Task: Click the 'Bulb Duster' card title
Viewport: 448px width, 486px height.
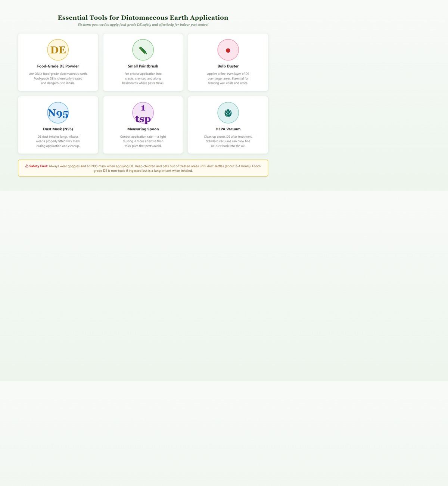Action: coord(228,66)
